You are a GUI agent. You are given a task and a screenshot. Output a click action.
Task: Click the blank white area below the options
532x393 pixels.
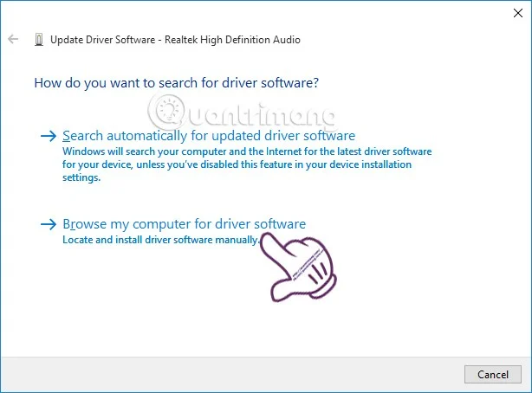173,312
